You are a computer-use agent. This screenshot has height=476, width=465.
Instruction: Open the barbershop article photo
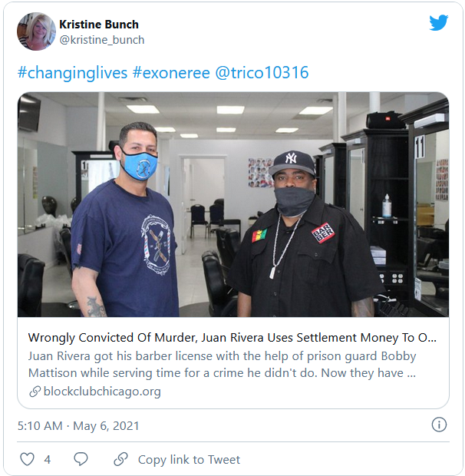(233, 204)
